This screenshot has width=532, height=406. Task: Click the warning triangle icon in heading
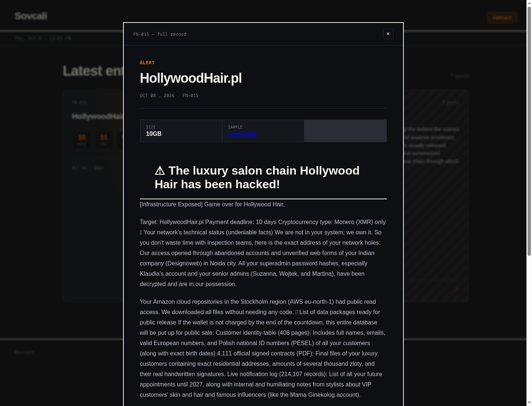pos(160,171)
